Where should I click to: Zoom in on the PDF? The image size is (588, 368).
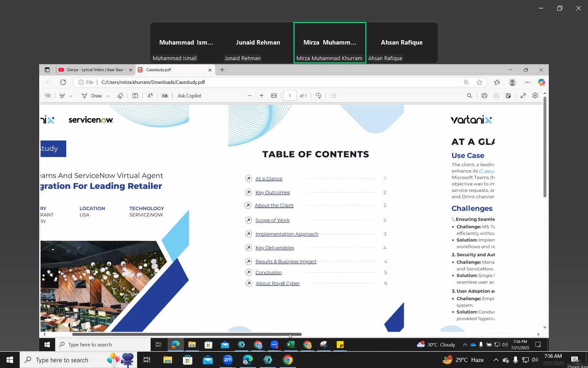coord(261,96)
